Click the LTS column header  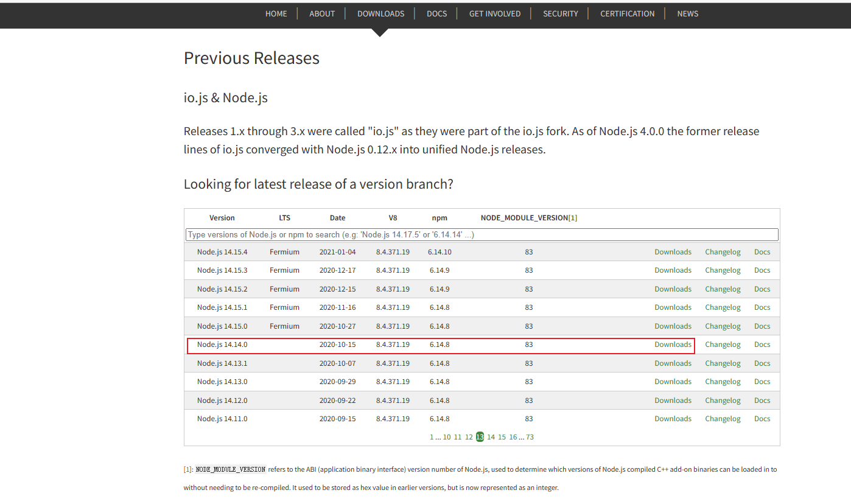(284, 218)
